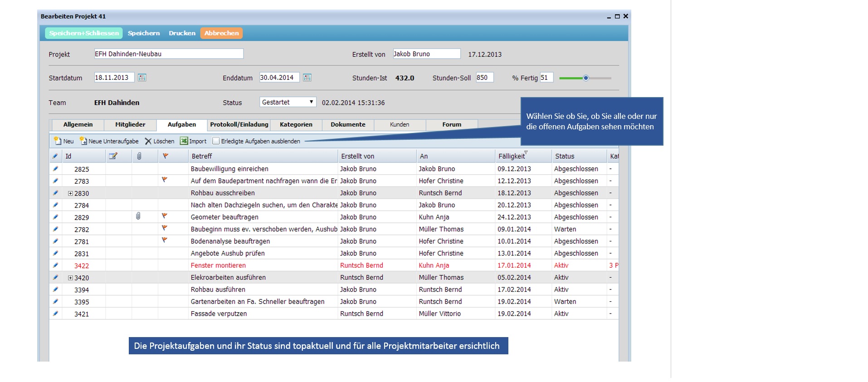Click the Erstellt von input field
This screenshot has width=868, height=382.
pyautogui.click(x=426, y=54)
